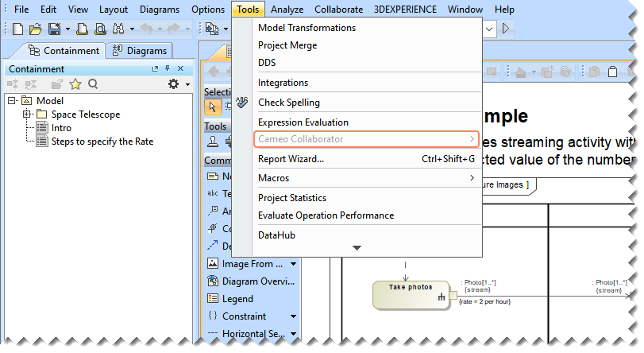This screenshot has width=644, height=353.
Task: Open the gear options dropdown arrow
Action: click(x=187, y=84)
